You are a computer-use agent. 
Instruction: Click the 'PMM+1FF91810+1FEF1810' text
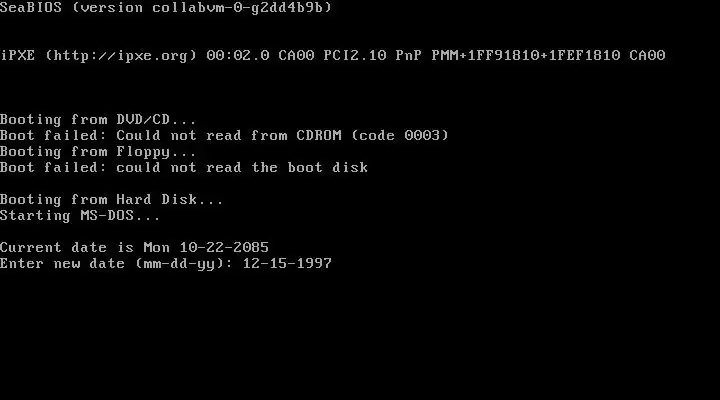tap(526, 56)
